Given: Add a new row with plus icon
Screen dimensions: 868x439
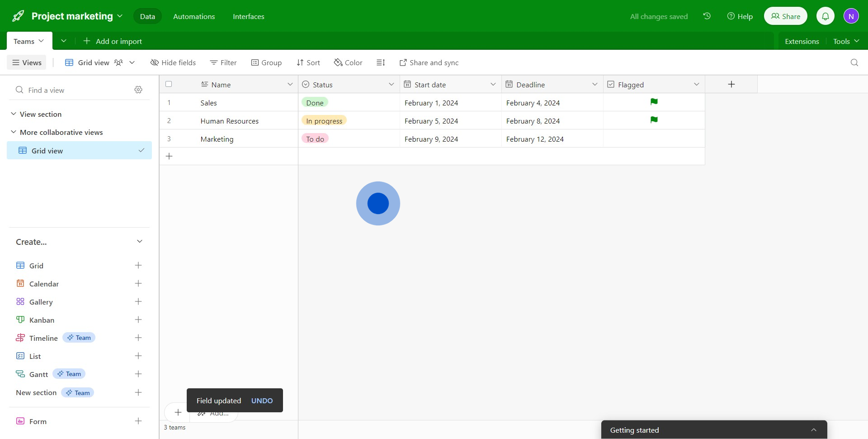Looking at the screenshot, I should 169,156.
